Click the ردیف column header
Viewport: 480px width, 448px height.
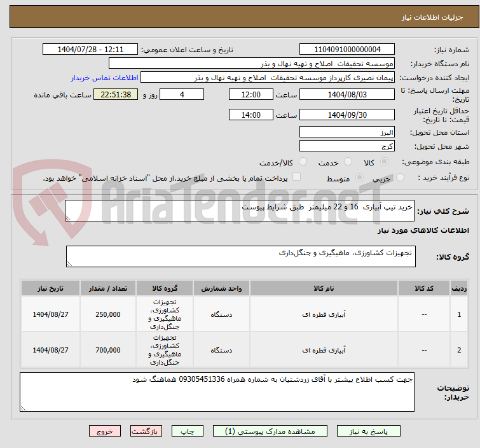[x=459, y=288]
